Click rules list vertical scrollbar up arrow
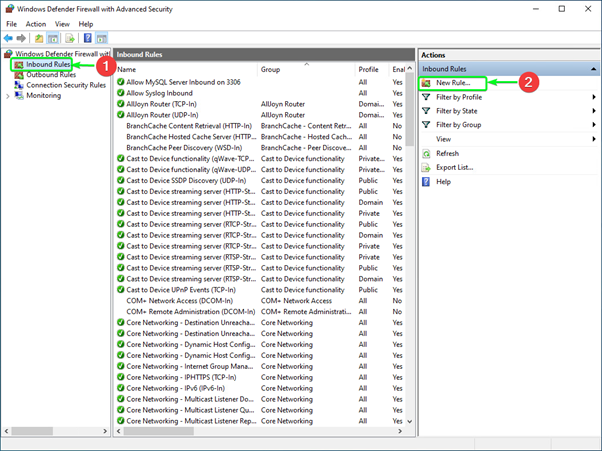602x451 pixels. tap(410, 68)
